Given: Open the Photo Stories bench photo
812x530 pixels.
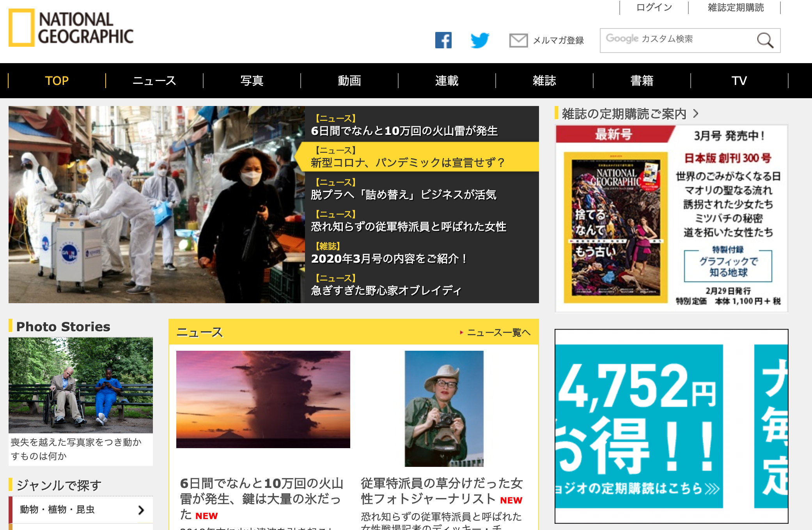Looking at the screenshot, I should [x=81, y=385].
